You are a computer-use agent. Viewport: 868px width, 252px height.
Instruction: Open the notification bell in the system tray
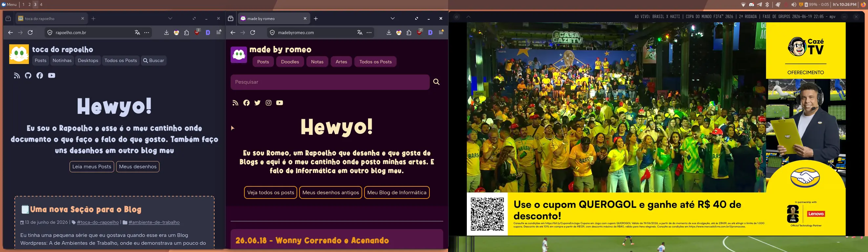(778, 5)
